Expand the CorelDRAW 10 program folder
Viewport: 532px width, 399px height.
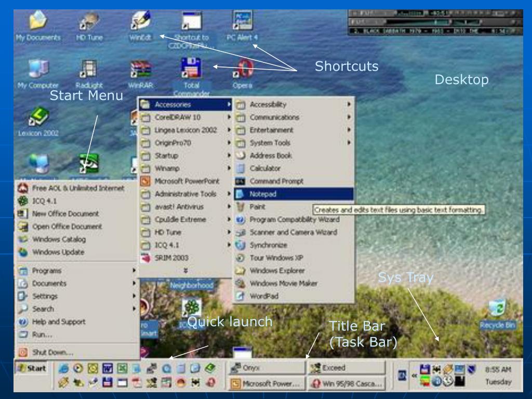(x=185, y=117)
